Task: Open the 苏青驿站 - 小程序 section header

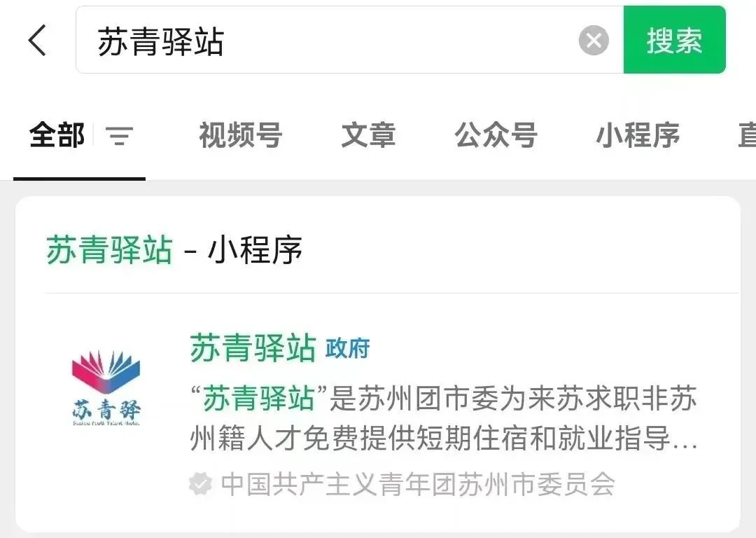Action: [x=174, y=250]
